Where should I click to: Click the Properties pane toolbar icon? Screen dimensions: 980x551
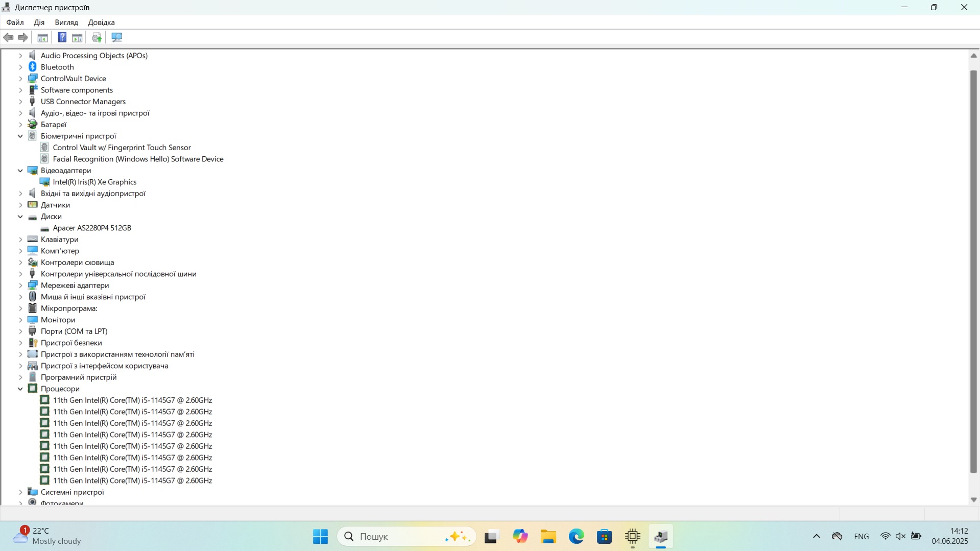[77, 37]
